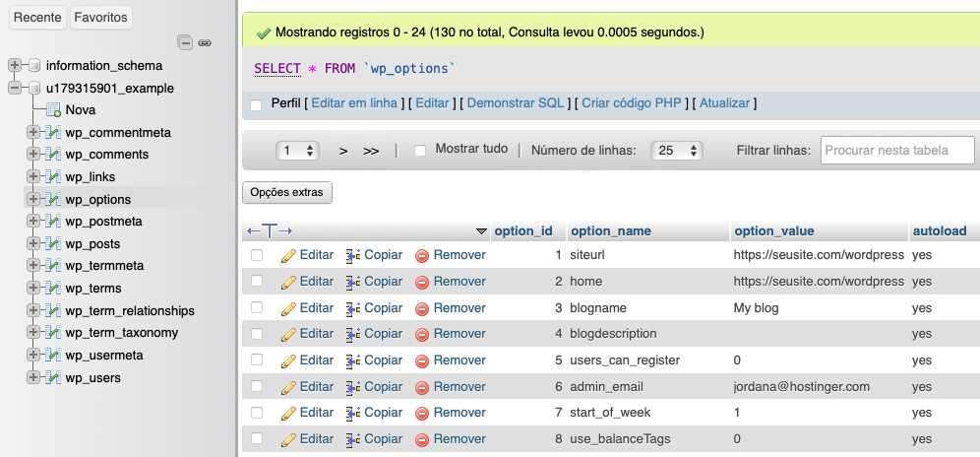Select the blogdescription row checkbox
The image size is (980, 457).
tap(257, 334)
